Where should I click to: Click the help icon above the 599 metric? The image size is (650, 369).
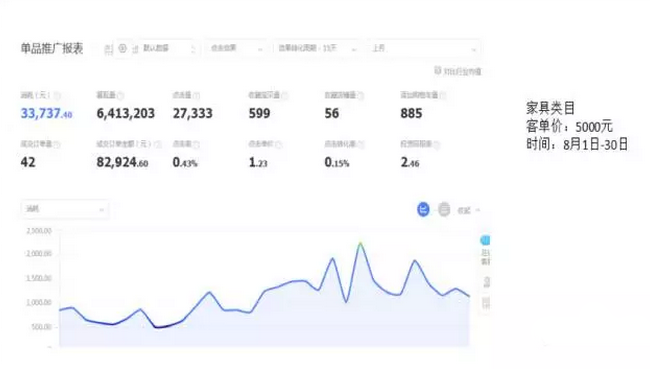tap(284, 95)
